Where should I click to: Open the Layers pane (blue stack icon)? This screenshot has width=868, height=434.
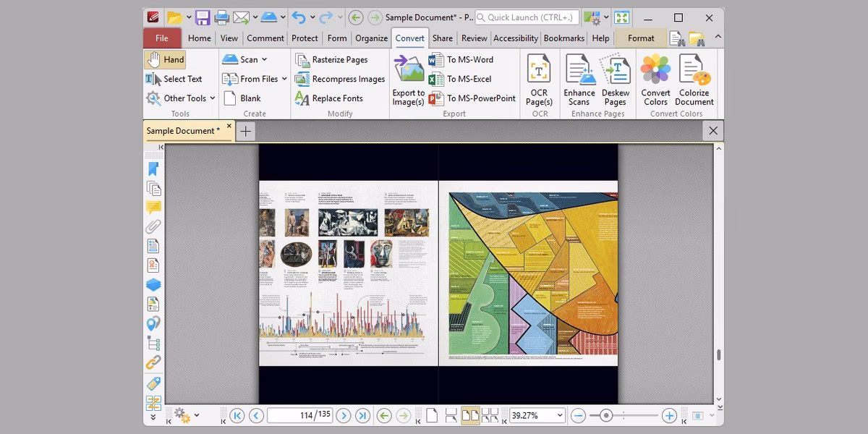(153, 286)
